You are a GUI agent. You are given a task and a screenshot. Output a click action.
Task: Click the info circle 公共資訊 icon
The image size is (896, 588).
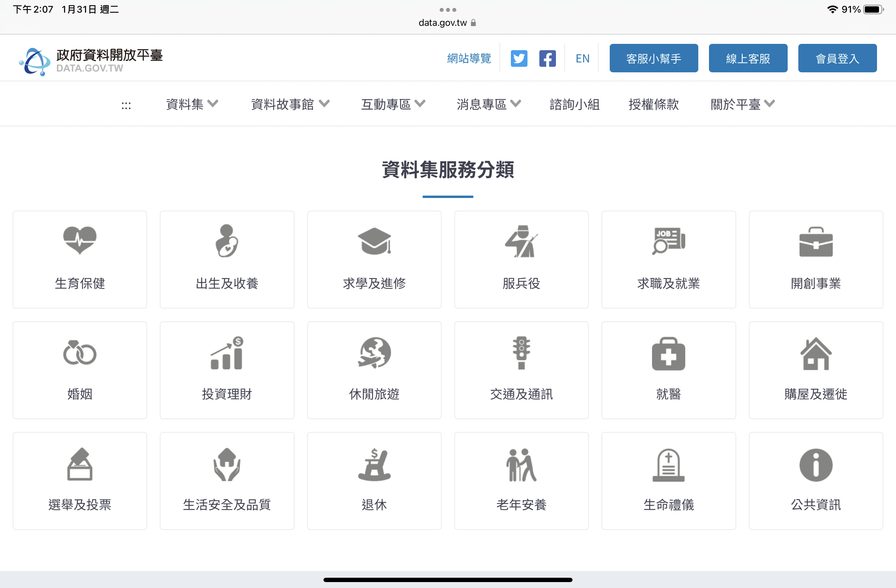[x=816, y=465]
